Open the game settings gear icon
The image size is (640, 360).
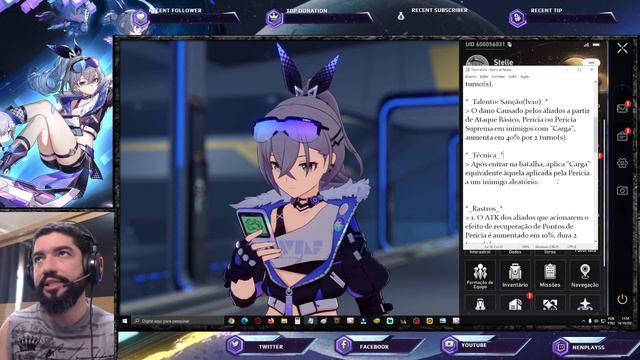[622, 163]
